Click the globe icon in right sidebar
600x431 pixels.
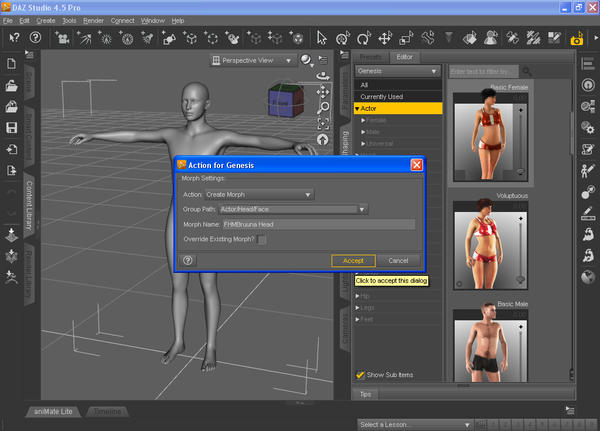(x=588, y=276)
